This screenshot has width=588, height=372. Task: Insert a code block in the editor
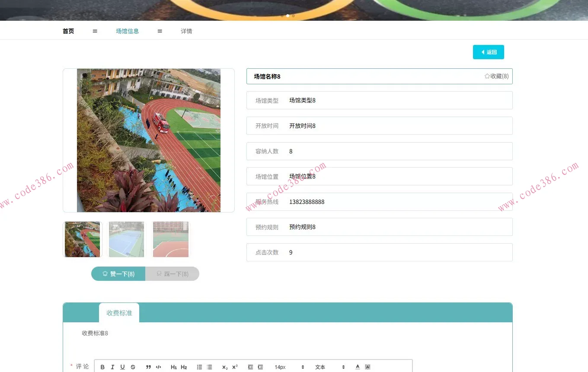[x=158, y=367]
